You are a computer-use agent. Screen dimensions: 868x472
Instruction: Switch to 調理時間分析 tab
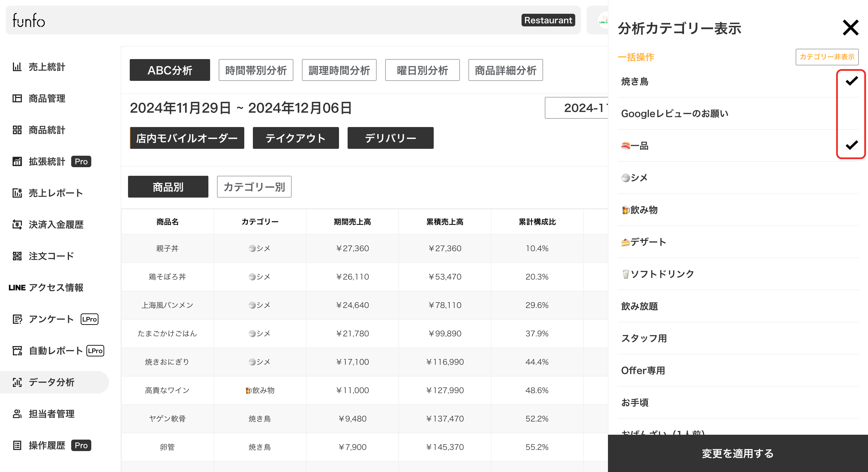pos(339,70)
